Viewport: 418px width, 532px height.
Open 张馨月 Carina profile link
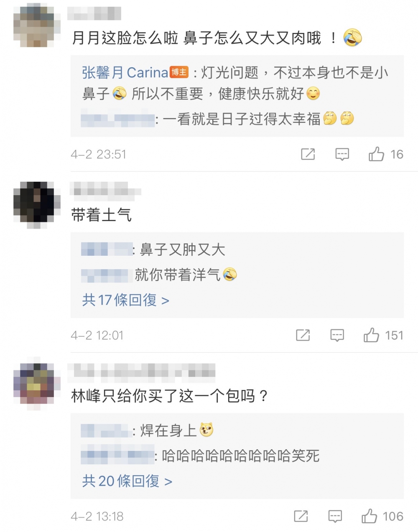click(x=125, y=73)
